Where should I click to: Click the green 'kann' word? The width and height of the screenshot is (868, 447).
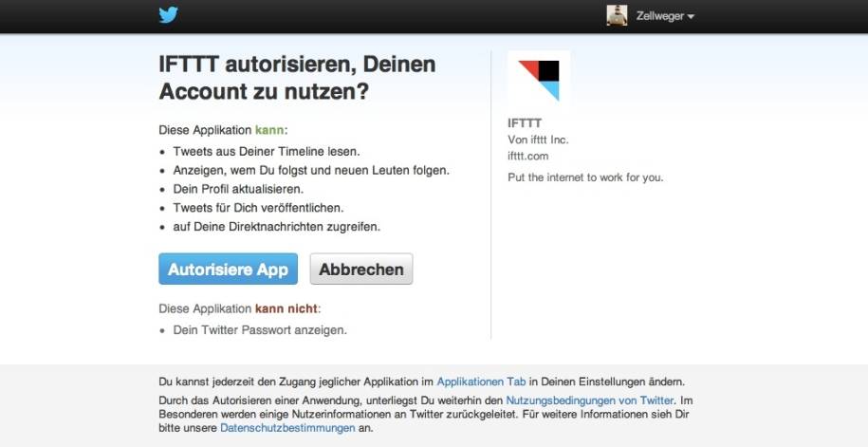click(x=269, y=130)
